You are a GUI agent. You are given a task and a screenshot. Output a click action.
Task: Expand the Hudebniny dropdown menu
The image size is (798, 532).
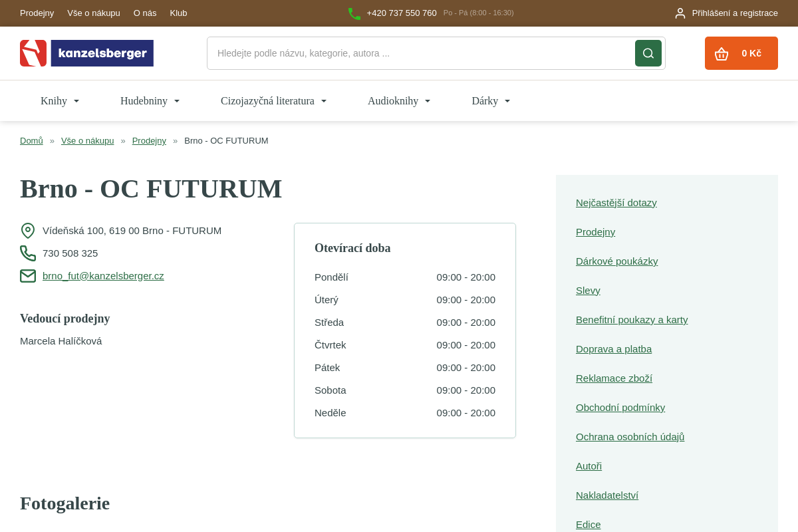[150, 101]
